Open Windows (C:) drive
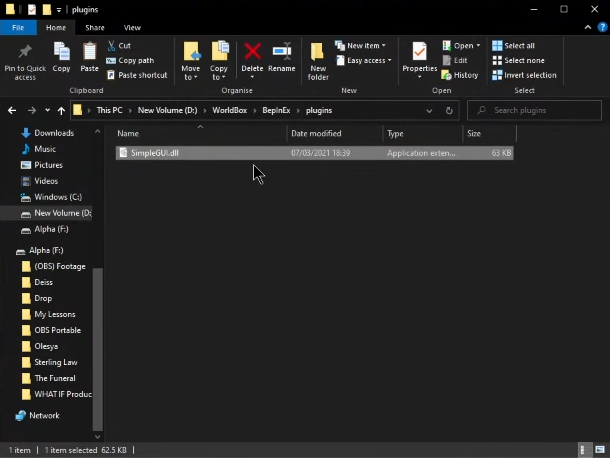This screenshot has width=610, height=458. click(51, 197)
